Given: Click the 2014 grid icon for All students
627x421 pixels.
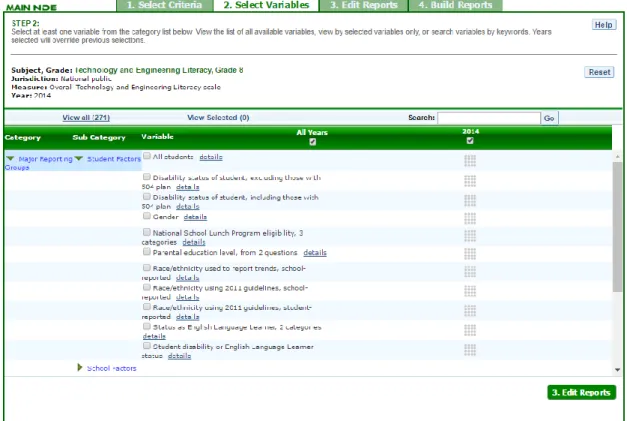Looking at the screenshot, I should point(470,161).
